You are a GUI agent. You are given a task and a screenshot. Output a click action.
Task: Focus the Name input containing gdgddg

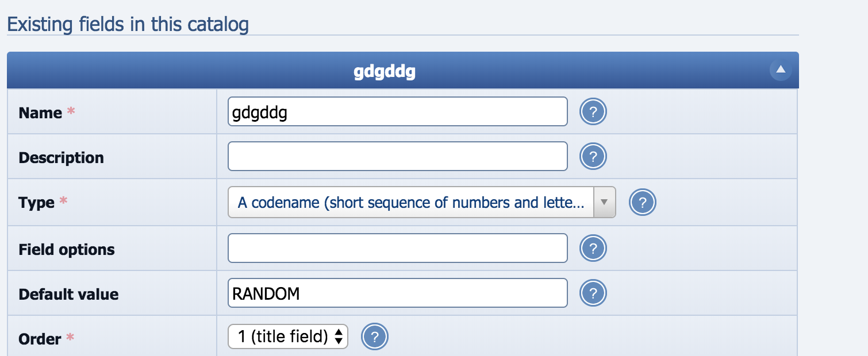pos(397,111)
